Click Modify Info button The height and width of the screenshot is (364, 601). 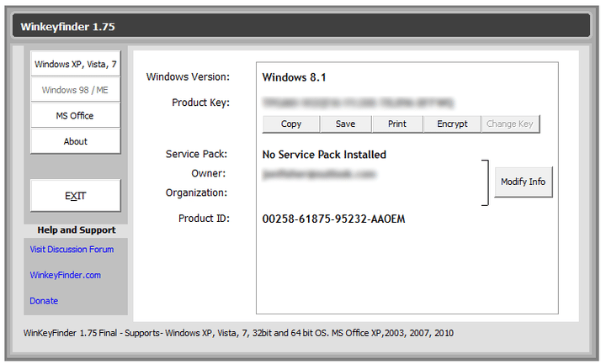pyautogui.click(x=524, y=182)
